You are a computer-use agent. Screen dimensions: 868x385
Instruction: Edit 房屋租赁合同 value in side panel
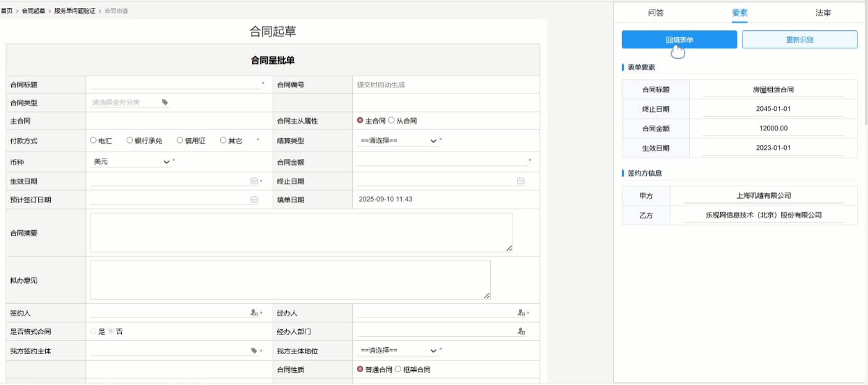tap(773, 90)
